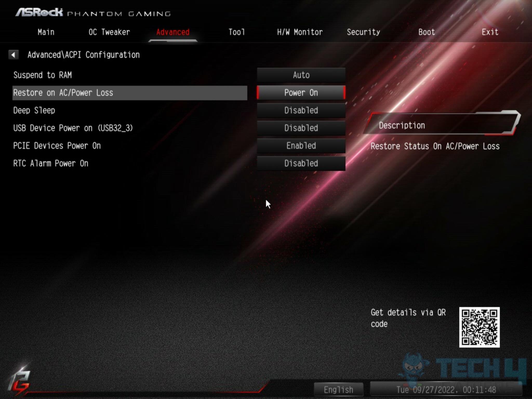Expand Deep Sleep options dropdown
The width and height of the screenshot is (532, 399).
tap(301, 110)
